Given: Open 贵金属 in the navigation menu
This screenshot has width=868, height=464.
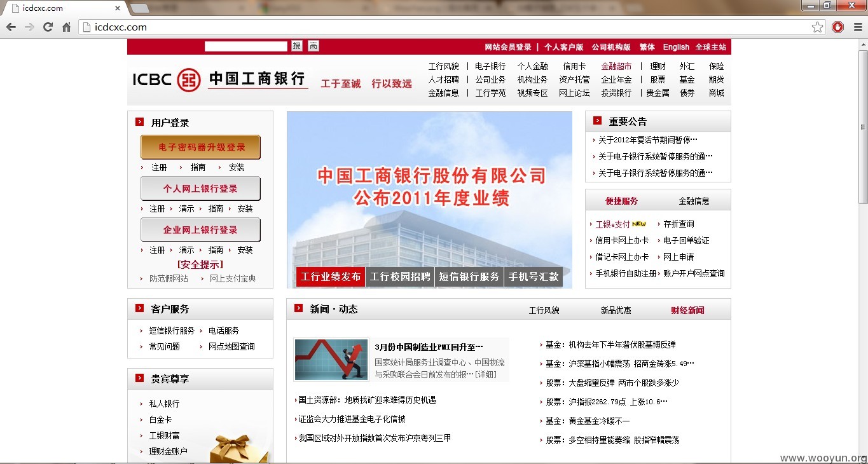Looking at the screenshot, I should tap(658, 93).
